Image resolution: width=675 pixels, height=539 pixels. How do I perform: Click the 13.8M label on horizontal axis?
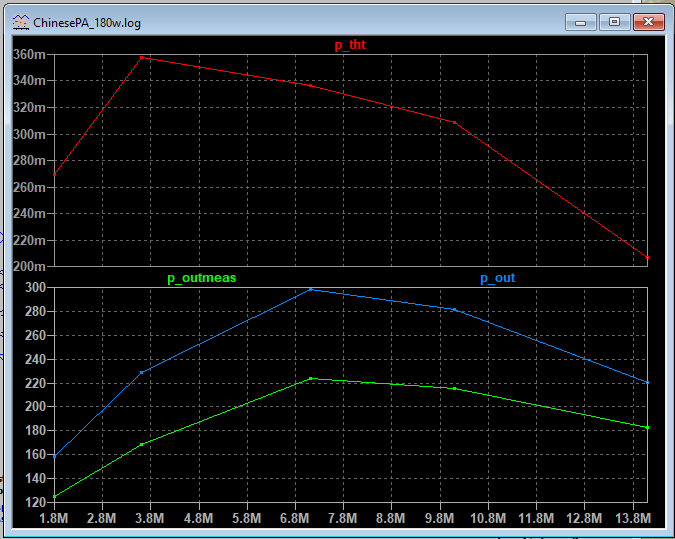634,519
